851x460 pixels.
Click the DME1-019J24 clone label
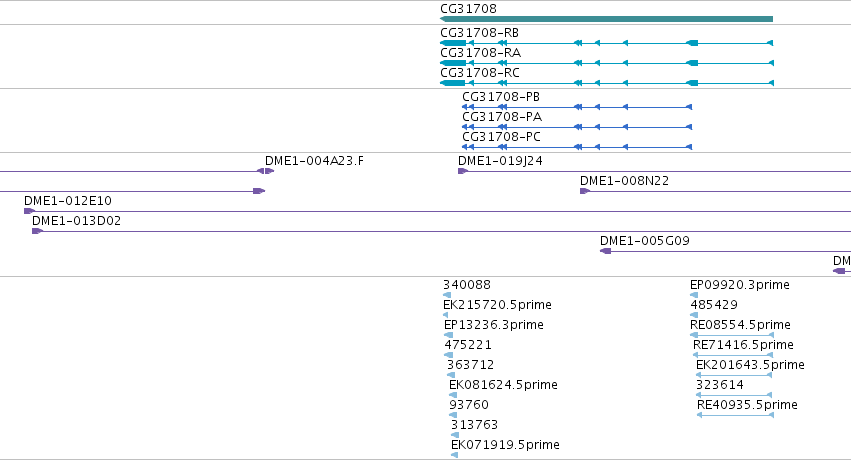pos(500,161)
